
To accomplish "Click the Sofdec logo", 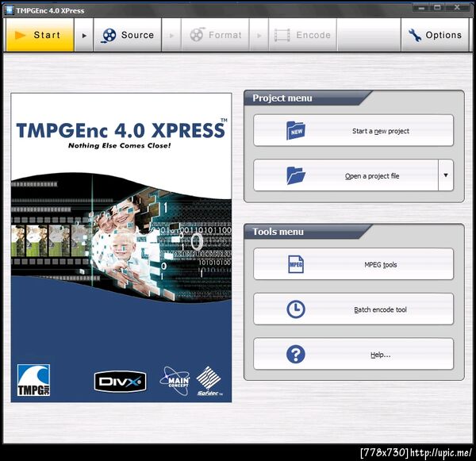I will [x=209, y=381].
